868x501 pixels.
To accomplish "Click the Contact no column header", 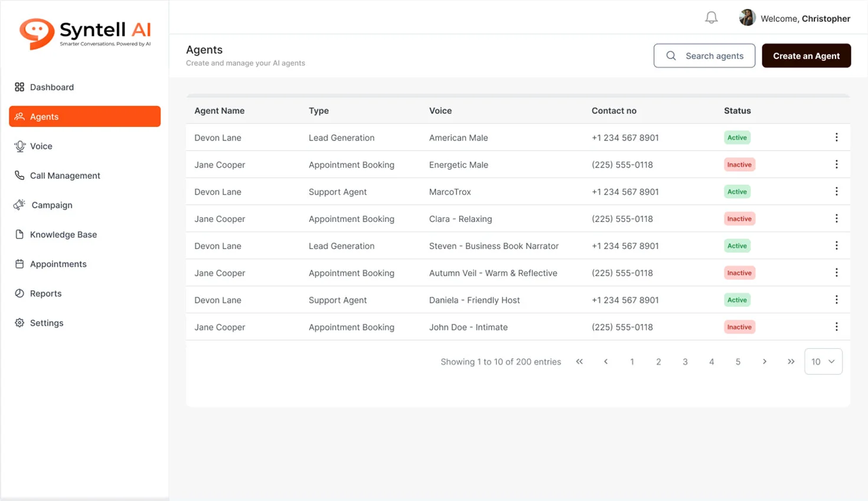I will [614, 110].
